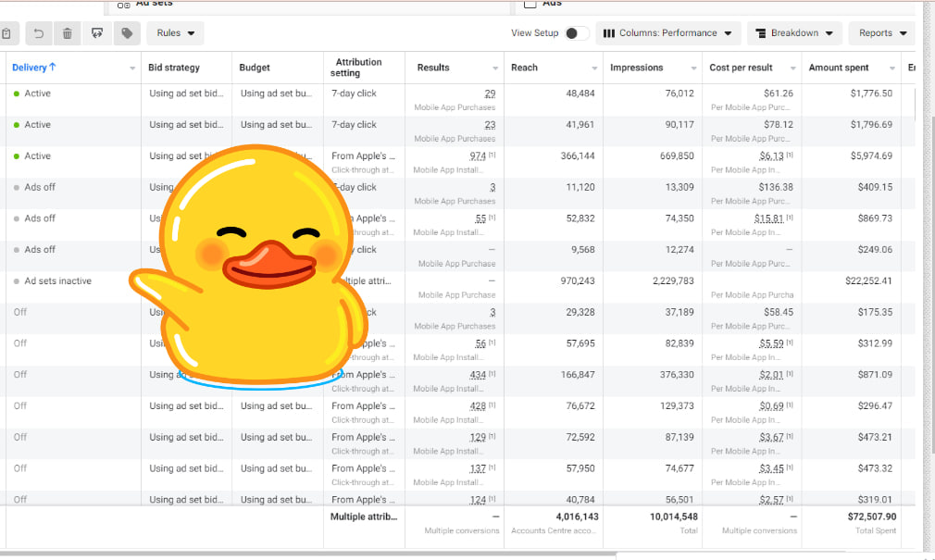Click the 4,016,143 total reach value

(x=577, y=516)
